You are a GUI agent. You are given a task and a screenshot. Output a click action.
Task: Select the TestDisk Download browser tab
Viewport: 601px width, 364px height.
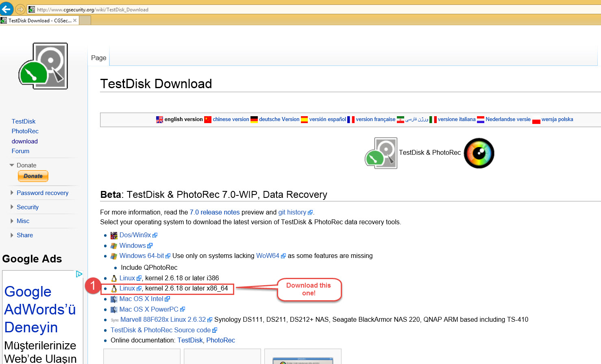tap(39, 20)
